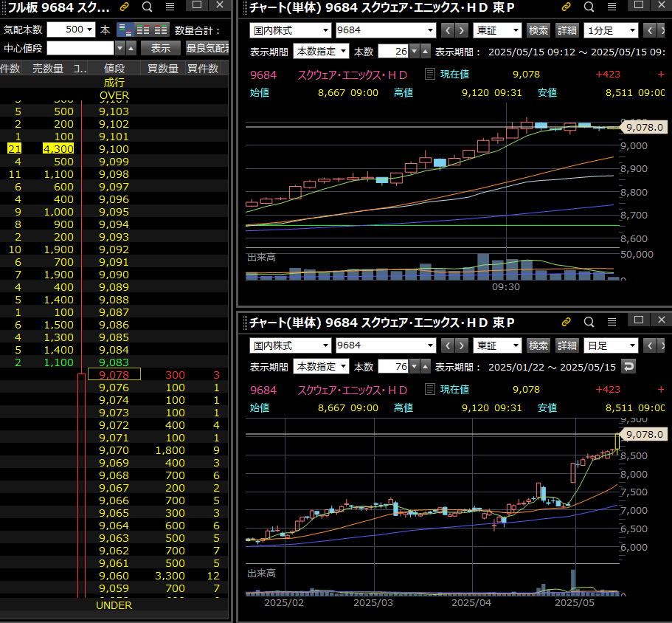Go to previous symbol in 日足 chart

448,345
